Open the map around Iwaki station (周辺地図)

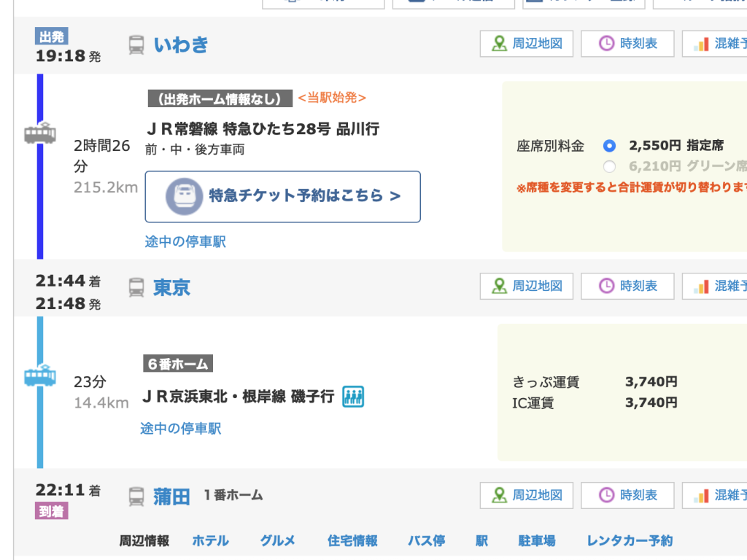tap(526, 44)
